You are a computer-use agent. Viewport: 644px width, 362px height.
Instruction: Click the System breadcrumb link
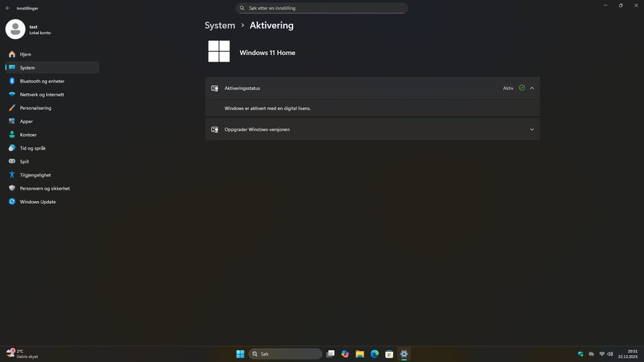[x=220, y=25]
